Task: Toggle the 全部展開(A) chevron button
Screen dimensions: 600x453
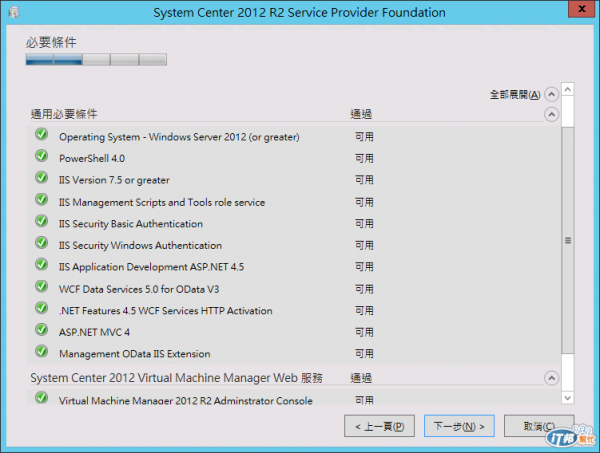Action: click(551, 94)
